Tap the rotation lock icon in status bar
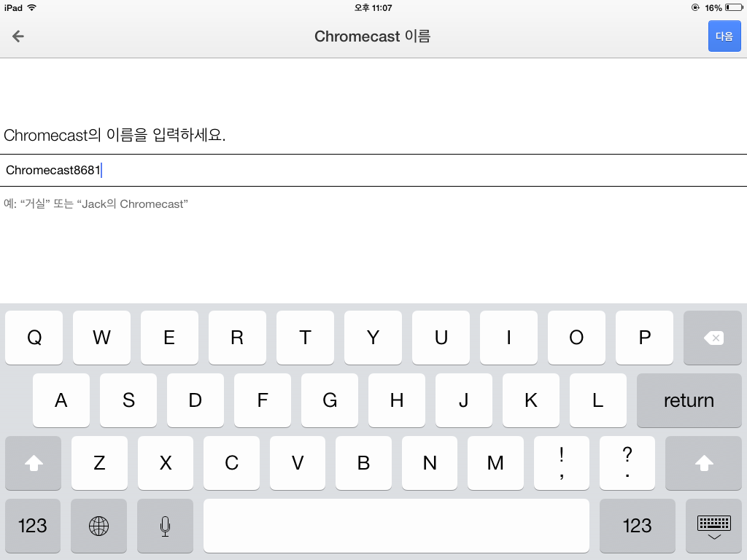This screenshot has width=747, height=560. coord(695,7)
